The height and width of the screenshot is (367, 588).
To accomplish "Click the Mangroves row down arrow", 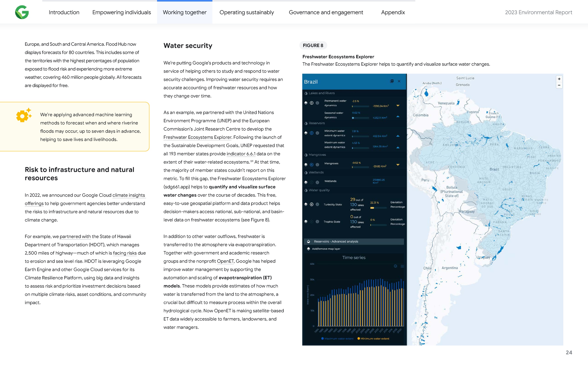I will pyautogui.click(x=398, y=165).
